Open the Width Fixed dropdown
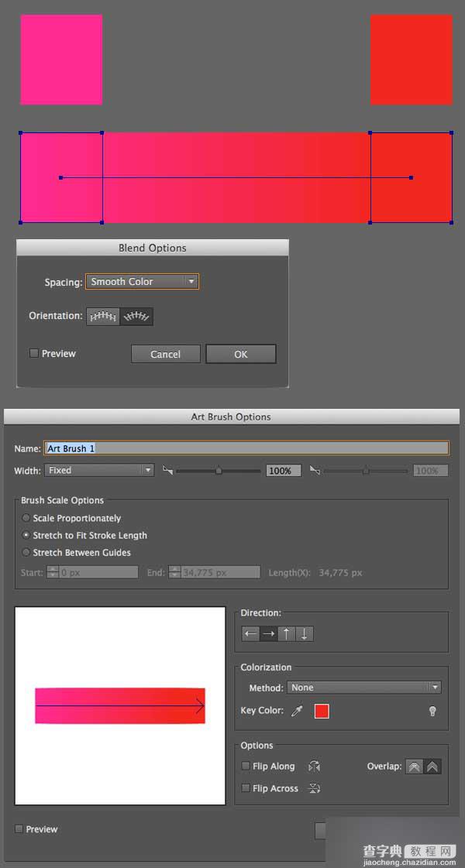This screenshot has width=465, height=868. point(99,471)
